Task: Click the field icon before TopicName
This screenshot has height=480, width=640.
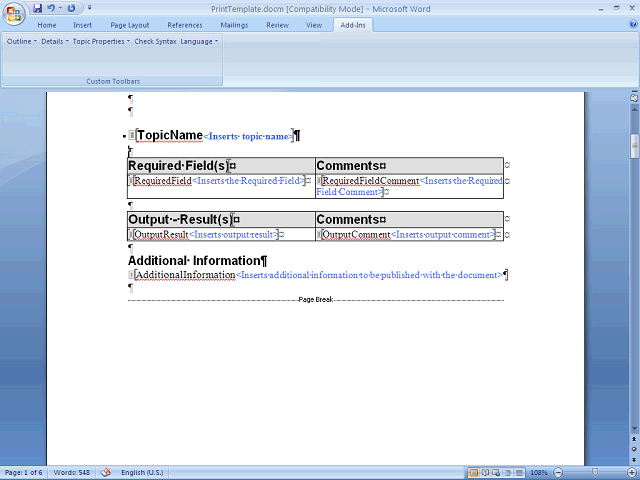Action: pos(131,134)
